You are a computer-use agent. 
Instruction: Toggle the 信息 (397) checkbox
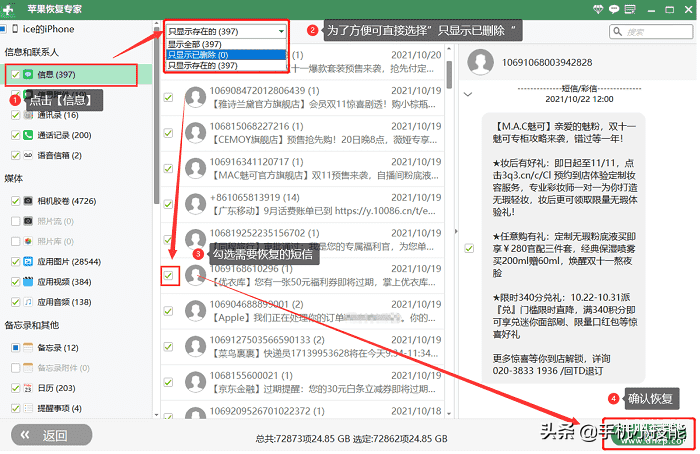16,75
